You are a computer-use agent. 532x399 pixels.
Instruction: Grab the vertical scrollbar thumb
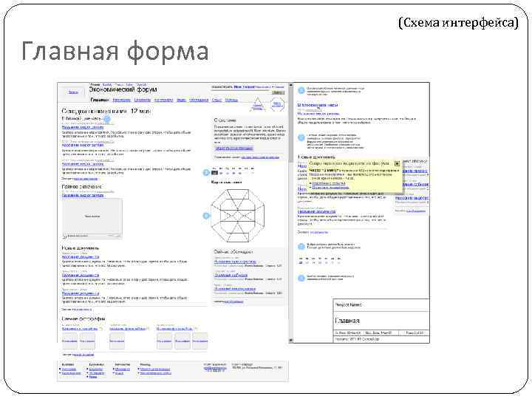(x=291, y=124)
